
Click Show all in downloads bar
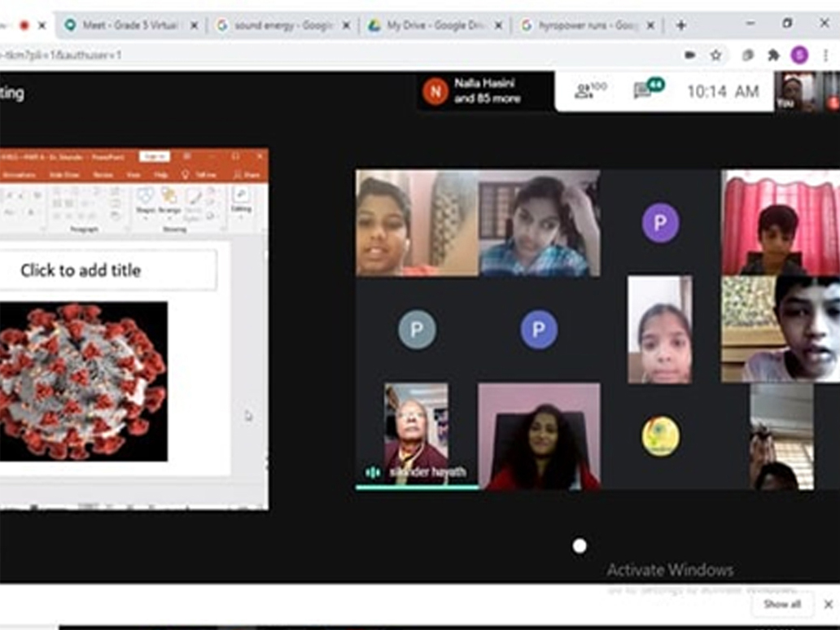(781, 604)
